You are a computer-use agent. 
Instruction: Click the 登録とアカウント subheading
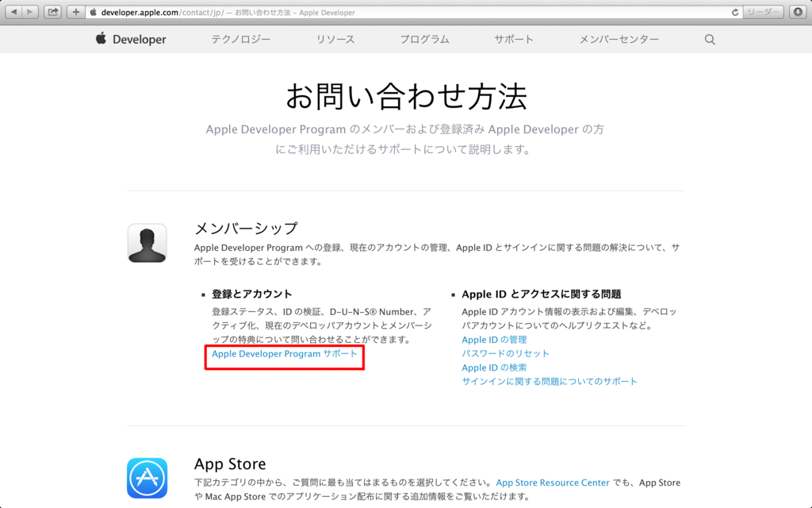(x=251, y=294)
